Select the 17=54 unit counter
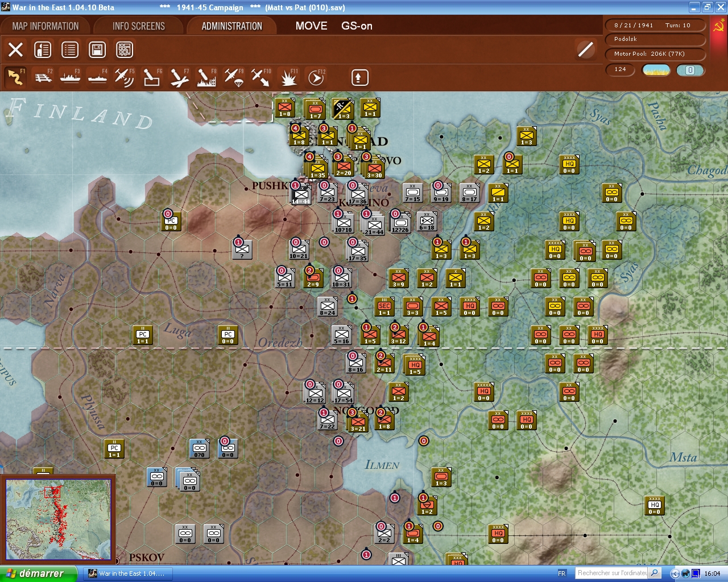The image size is (728, 582). pos(344,394)
